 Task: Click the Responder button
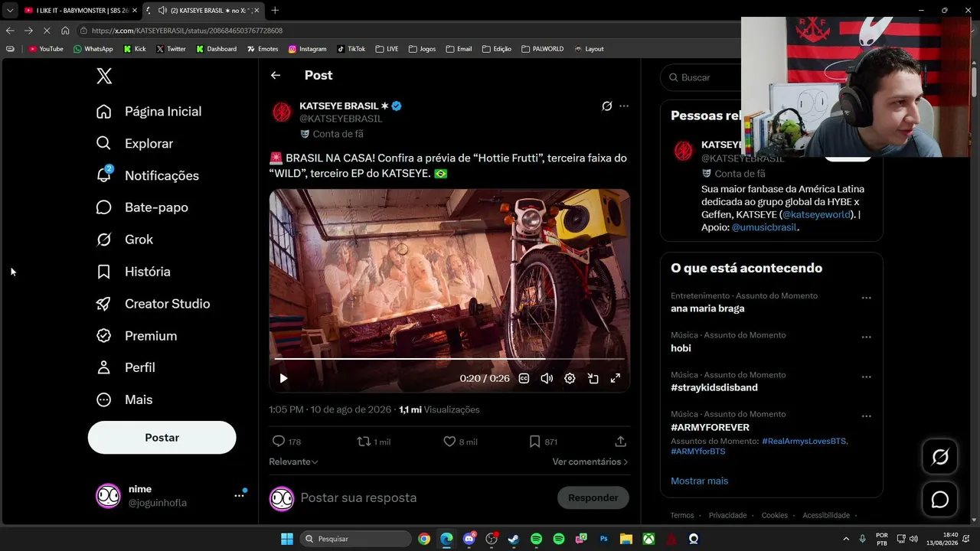point(593,498)
